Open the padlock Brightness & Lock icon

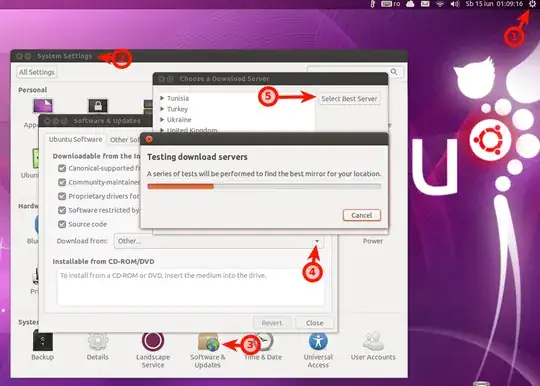[98, 106]
